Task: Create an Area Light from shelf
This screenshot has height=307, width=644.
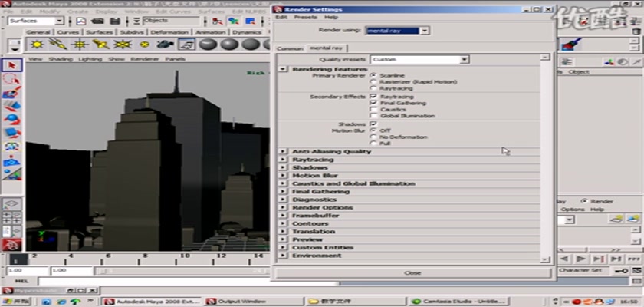Action: pos(123,44)
